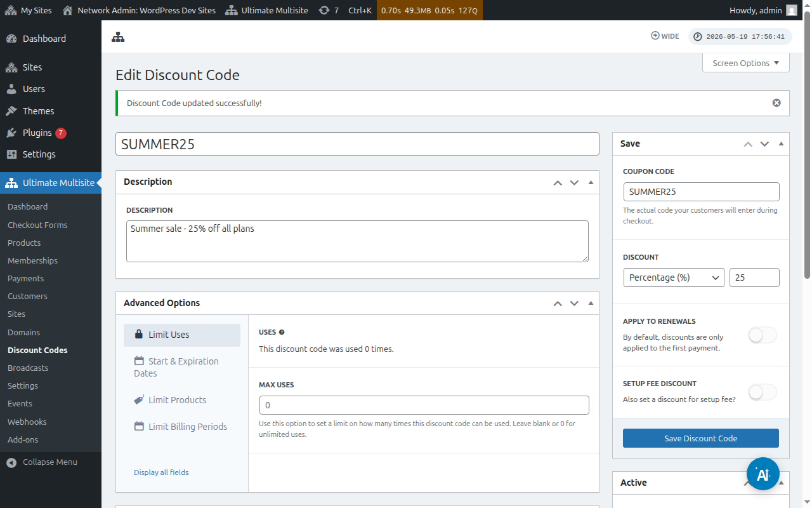The width and height of the screenshot is (812, 508).
Task: Click the Collapse Menu arrow icon
Action: [x=11, y=462]
